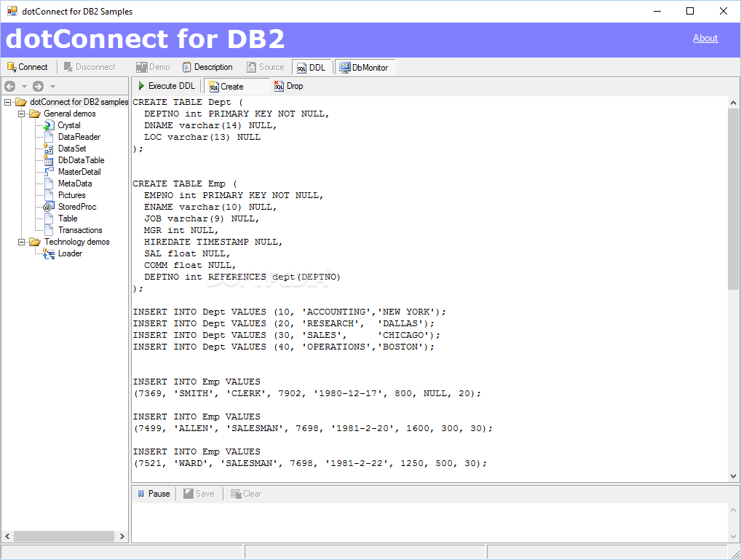Screen dimensions: 741x560
Task: Select the DbDataTable tree label
Action: (81, 160)
